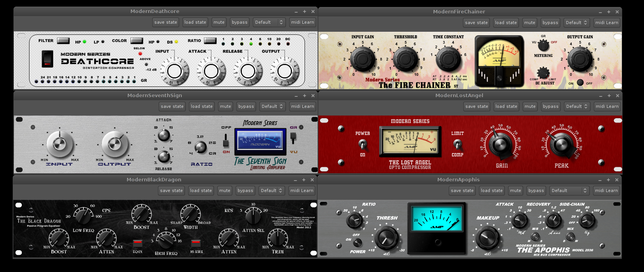Image resolution: width=644 pixels, height=272 pixels.
Task: Click the GAIN knob on Lost Angel
Action: [x=501, y=144]
